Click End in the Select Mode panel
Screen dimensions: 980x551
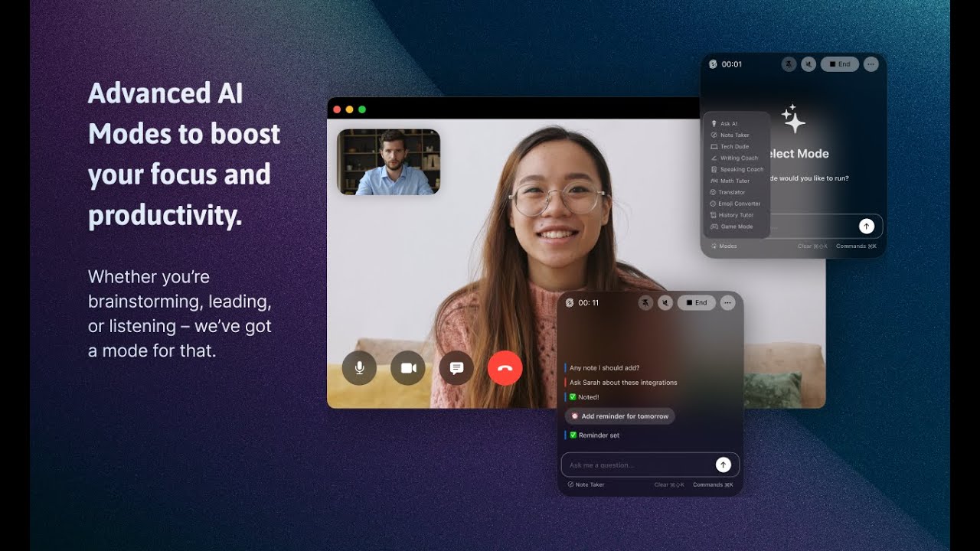click(840, 64)
